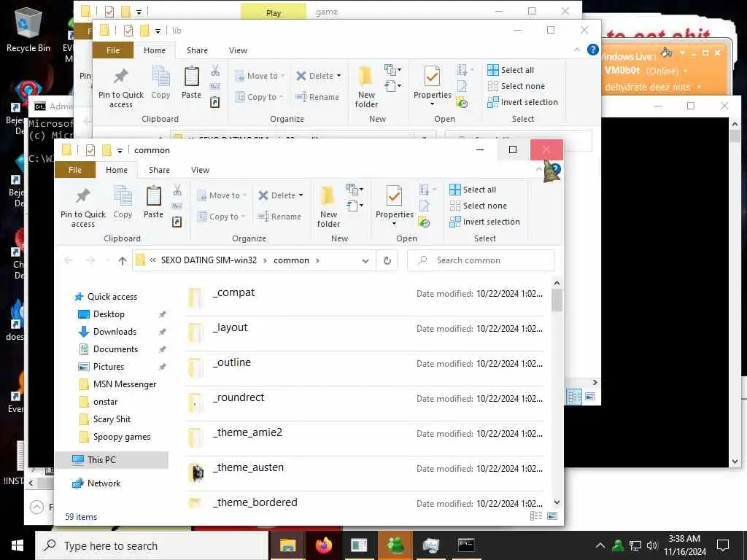747x560 pixels.
Task: Open Firefox from taskbar
Action: pyautogui.click(x=323, y=545)
